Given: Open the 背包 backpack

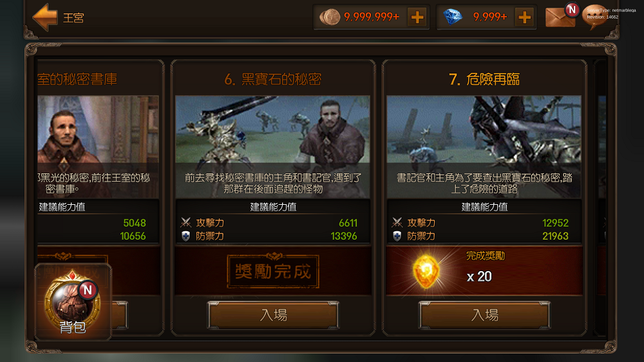Looking at the screenshot, I should [x=73, y=303].
